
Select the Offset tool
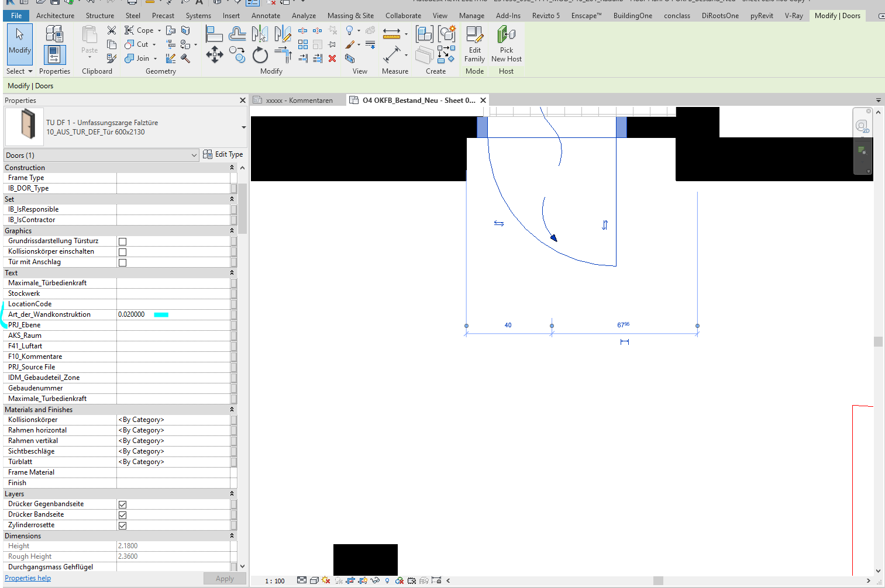(237, 34)
